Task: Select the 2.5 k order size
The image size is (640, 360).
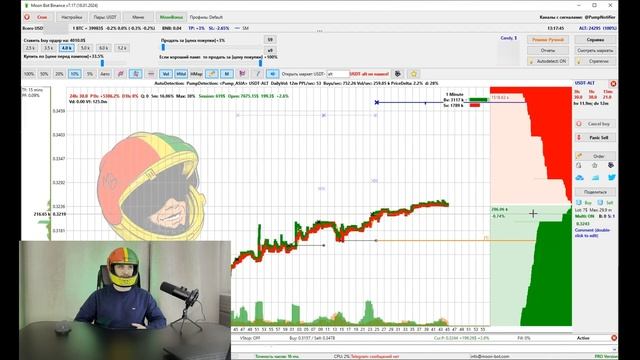Action: click(x=30, y=48)
